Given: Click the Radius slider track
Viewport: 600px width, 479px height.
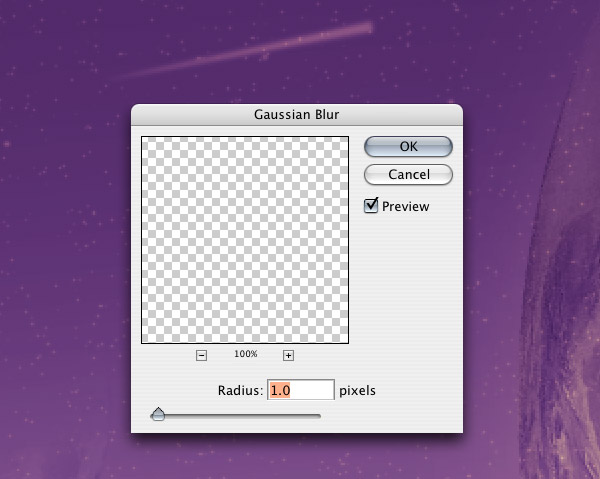Looking at the screenshot, I should click(x=236, y=416).
